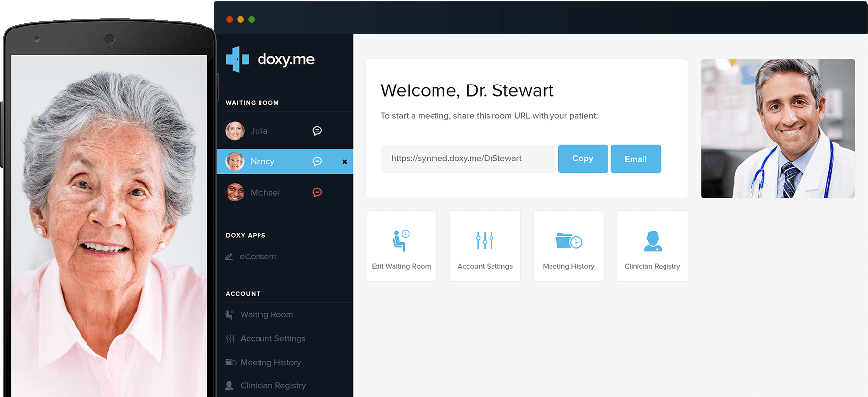
Task: Click Michael's avatar in waiting room
Action: (x=235, y=193)
